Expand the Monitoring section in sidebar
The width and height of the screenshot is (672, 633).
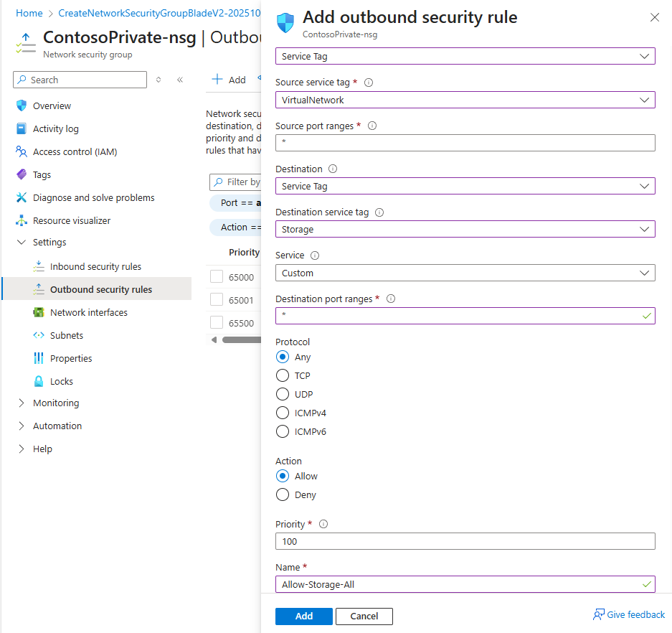[x=21, y=403]
